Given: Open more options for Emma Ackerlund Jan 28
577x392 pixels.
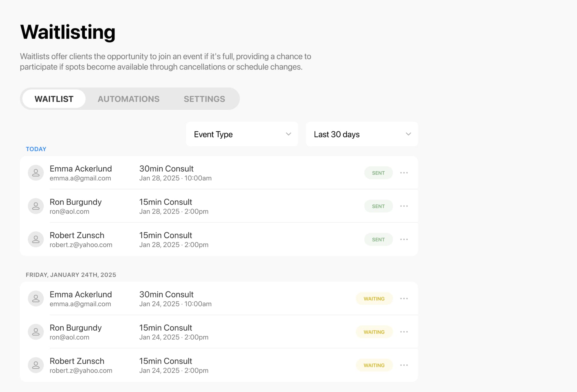Looking at the screenshot, I should pos(404,173).
